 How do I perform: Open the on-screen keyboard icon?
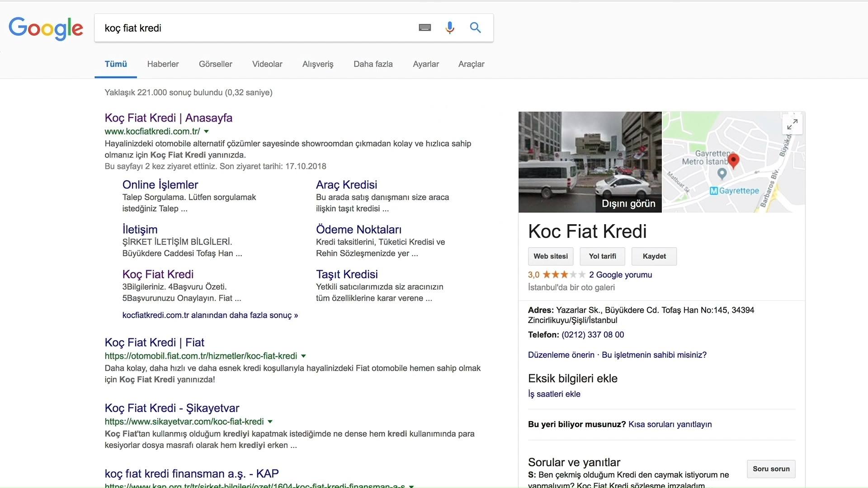tap(425, 28)
